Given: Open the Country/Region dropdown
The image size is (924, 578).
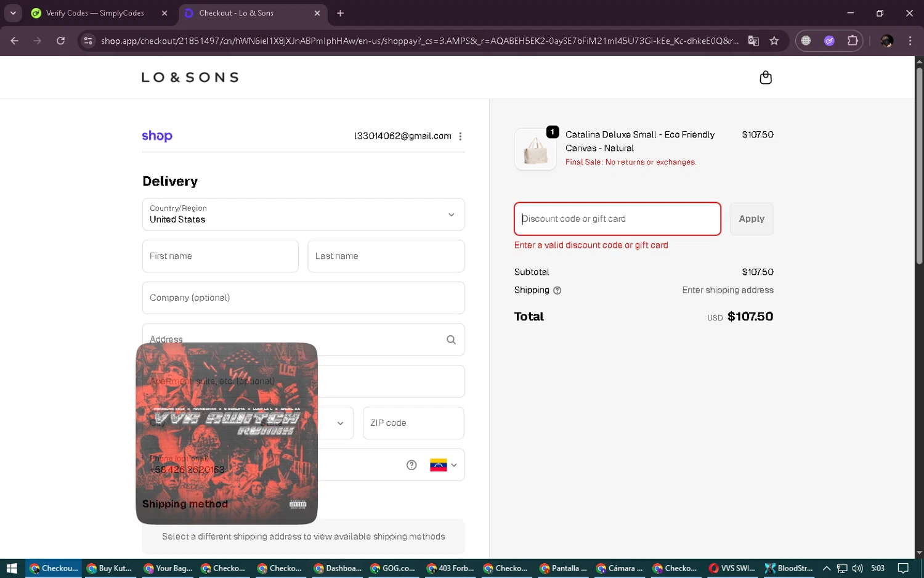Looking at the screenshot, I should point(303,214).
